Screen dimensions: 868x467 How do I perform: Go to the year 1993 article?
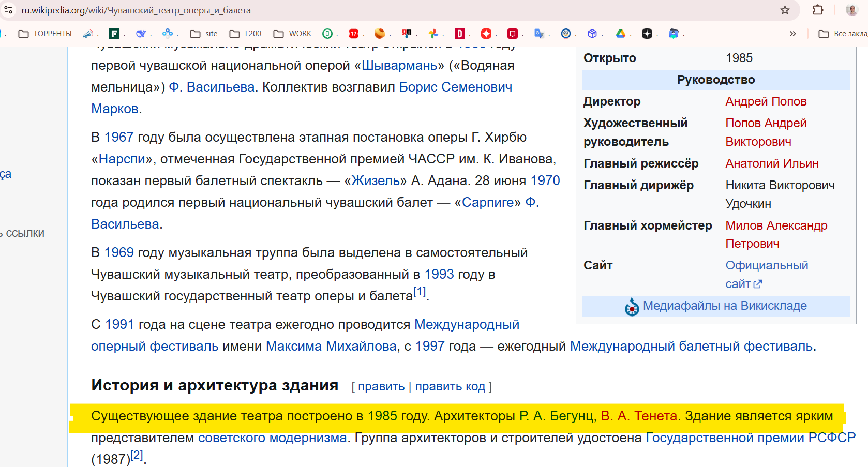tap(439, 274)
